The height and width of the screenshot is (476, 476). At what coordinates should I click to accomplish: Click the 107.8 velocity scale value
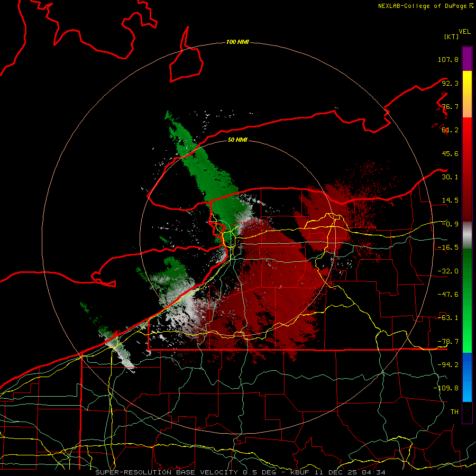[448, 59]
